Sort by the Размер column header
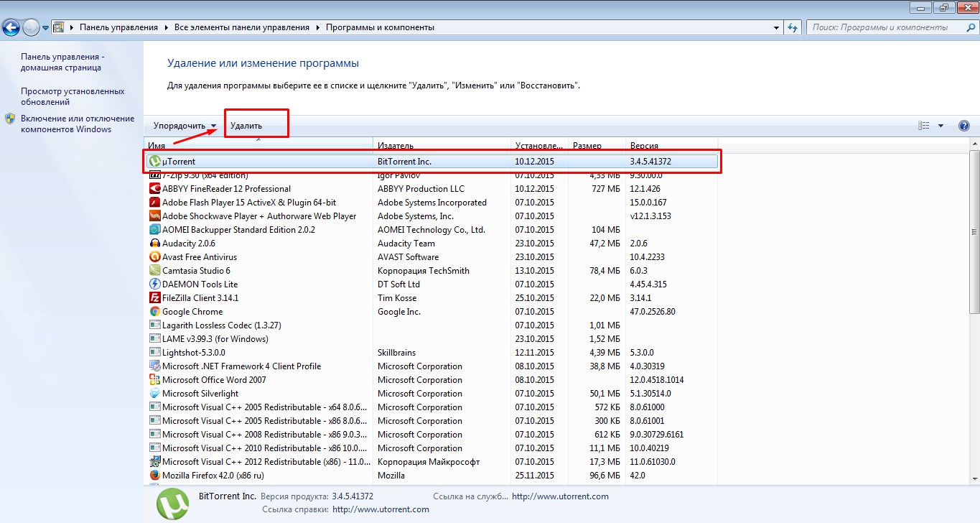This screenshot has height=523, width=980. tap(596, 146)
